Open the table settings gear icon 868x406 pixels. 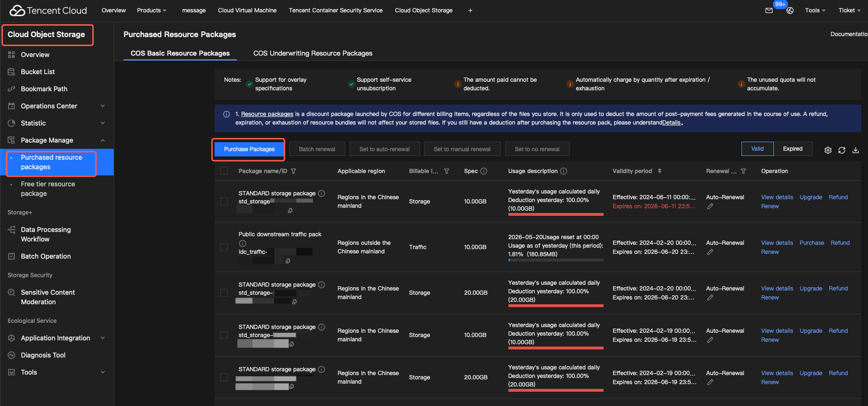(828, 150)
